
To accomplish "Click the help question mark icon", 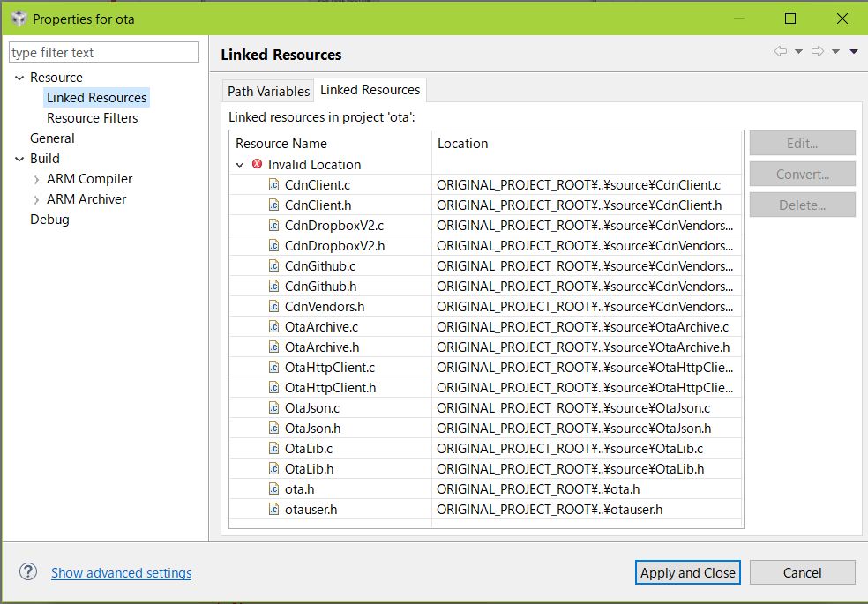I will [28, 572].
